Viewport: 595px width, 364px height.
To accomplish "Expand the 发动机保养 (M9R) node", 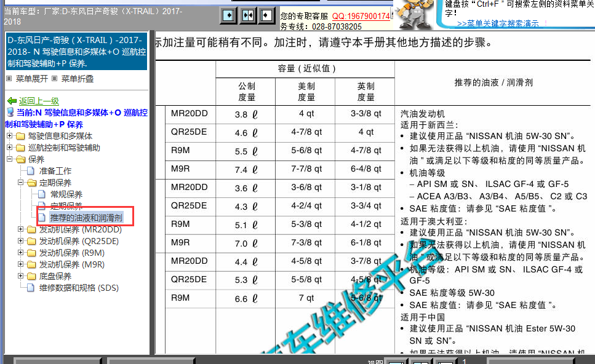I will 21,264.
